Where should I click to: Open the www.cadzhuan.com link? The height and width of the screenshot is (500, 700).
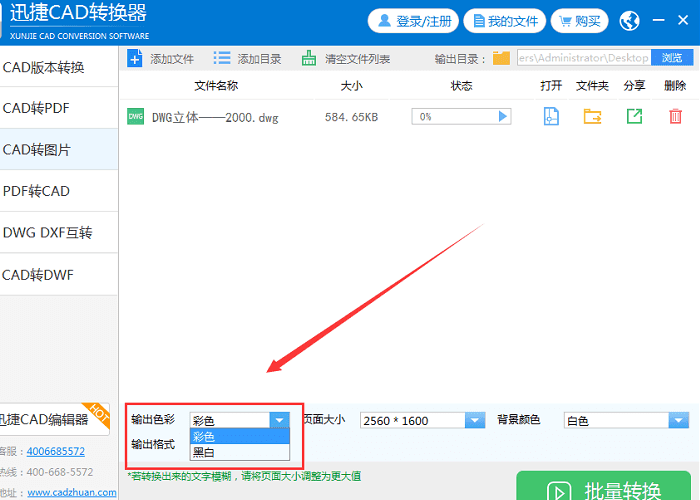click(x=72, y=492)
